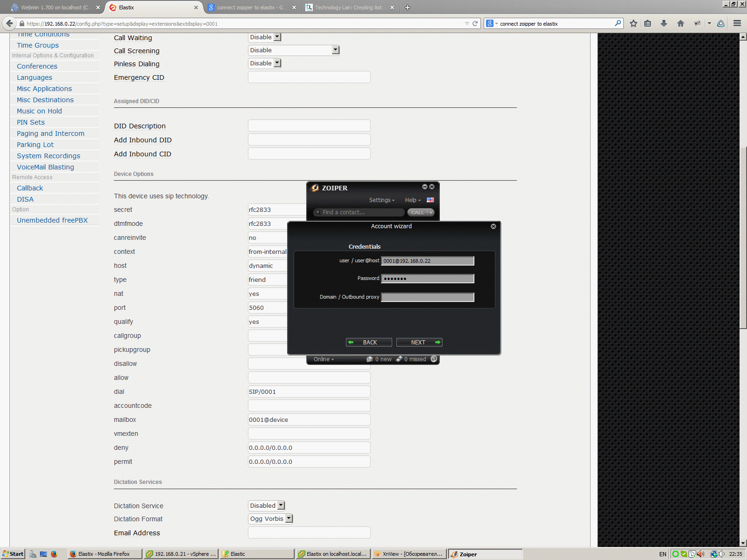Go to the Firefox home page icon
The image size is (747, 560).
coord(681,23)
